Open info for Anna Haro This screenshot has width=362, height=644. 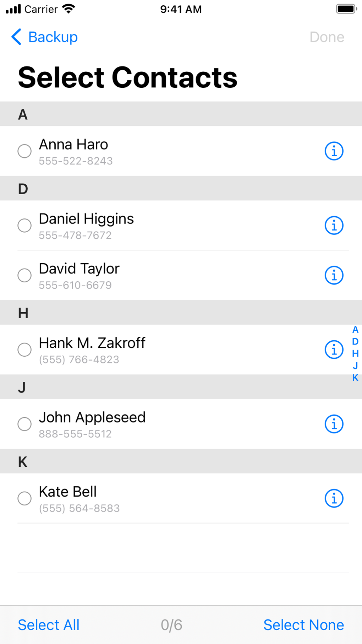click(x=334, y=151)
